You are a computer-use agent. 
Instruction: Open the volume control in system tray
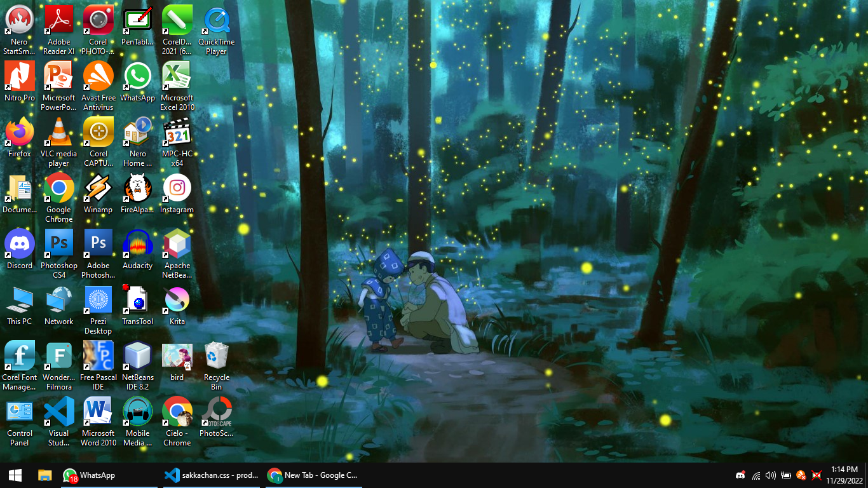coord(771,475)
